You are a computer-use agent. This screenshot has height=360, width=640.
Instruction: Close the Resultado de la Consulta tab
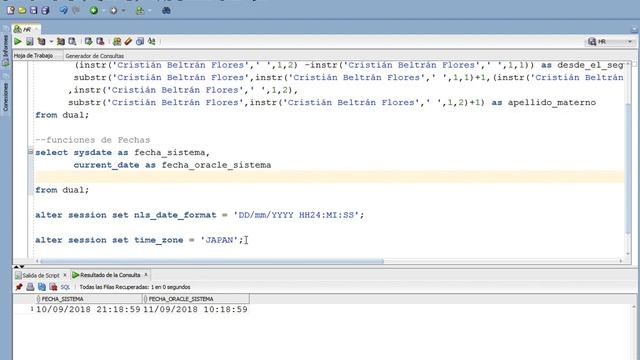pyautogui.click(x=146, y=275)
